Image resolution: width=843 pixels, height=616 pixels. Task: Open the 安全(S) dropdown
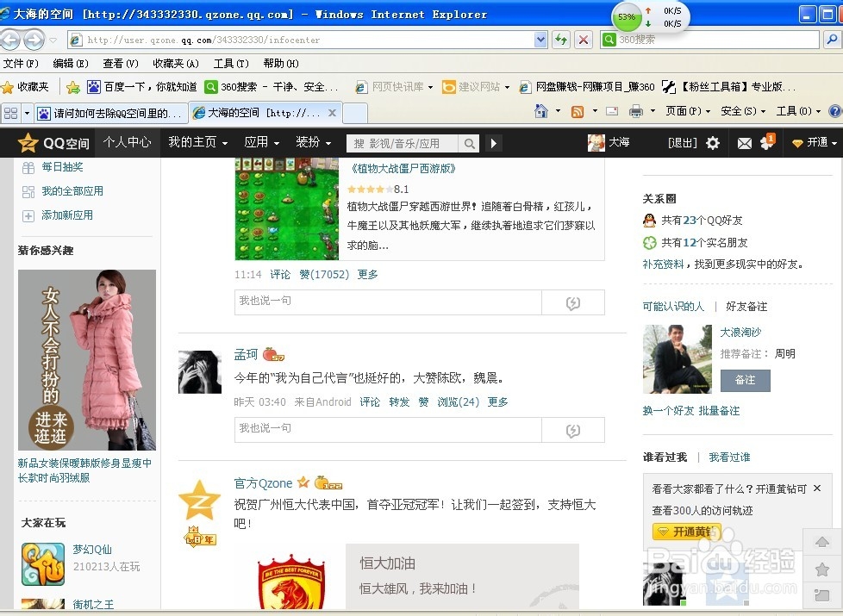(743, 111)
